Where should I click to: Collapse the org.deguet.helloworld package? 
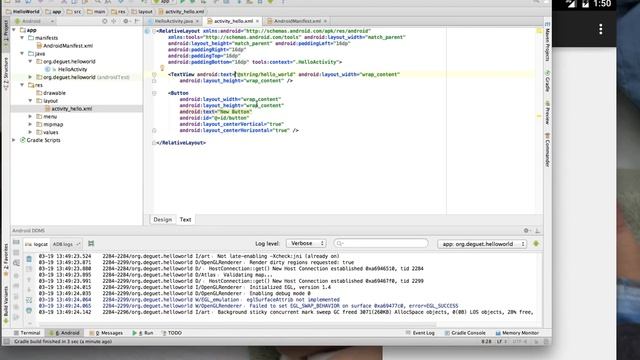(30, 62)
